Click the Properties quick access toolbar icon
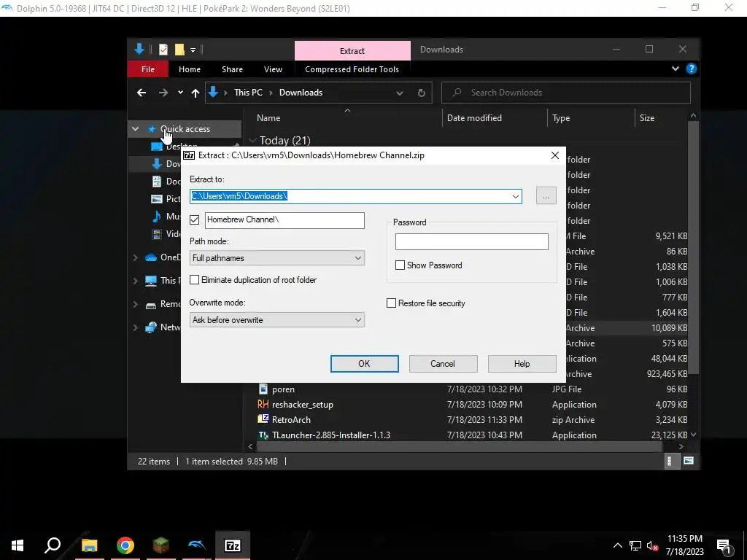This screenshot has height=560, width=747. [163, 50]
